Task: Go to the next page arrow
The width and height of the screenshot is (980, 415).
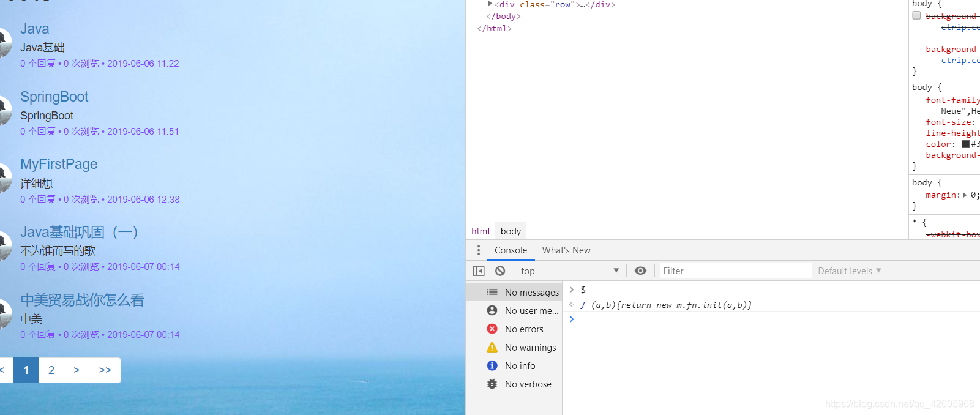Action: point(77,370)
